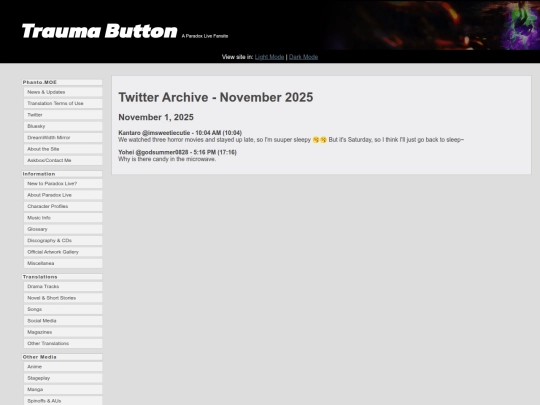
Task: Switch site to Dark Mode
Action: tap(303, 57)
